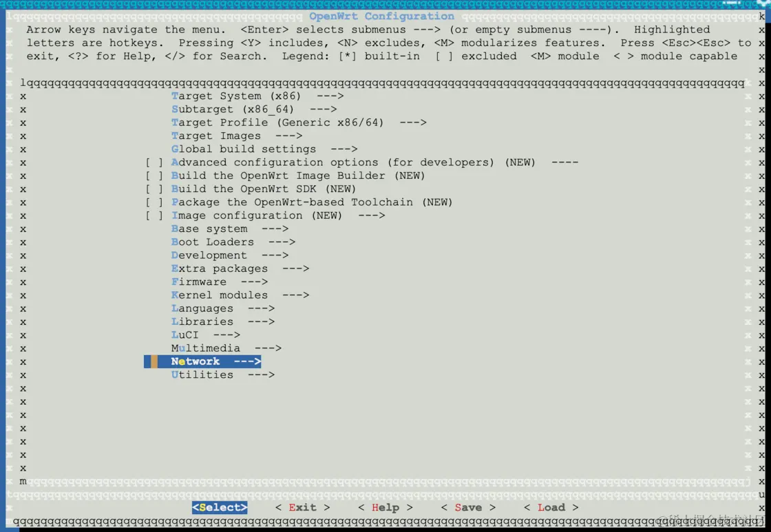771x532 pixels.
Task: Click the arrow after Image configuration (NEW)
Action: click(372, 215)
